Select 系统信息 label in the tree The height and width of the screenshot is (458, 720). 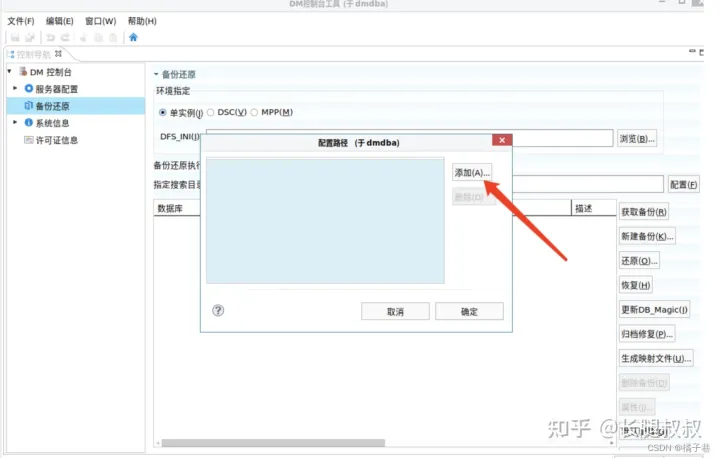click(52, 123)
